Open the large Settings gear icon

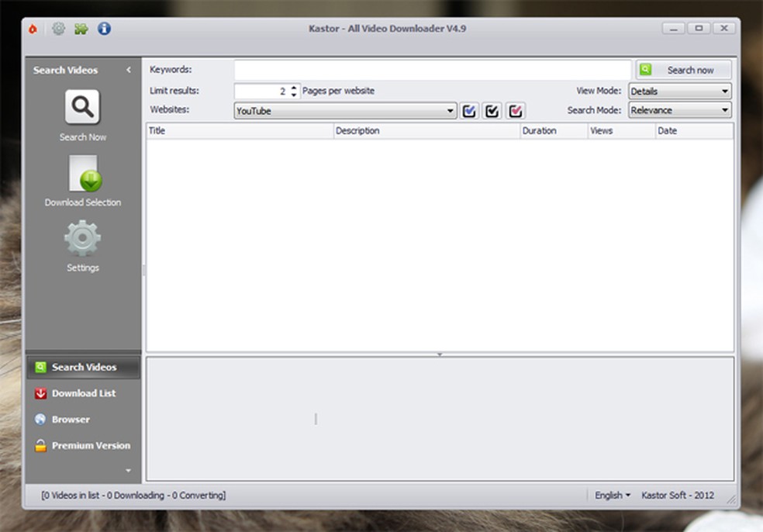(x=83, y=238)
